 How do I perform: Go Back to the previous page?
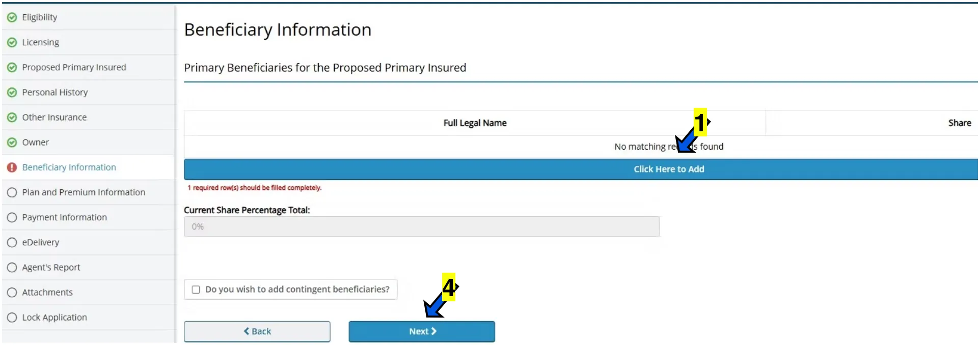coord(257,331)
